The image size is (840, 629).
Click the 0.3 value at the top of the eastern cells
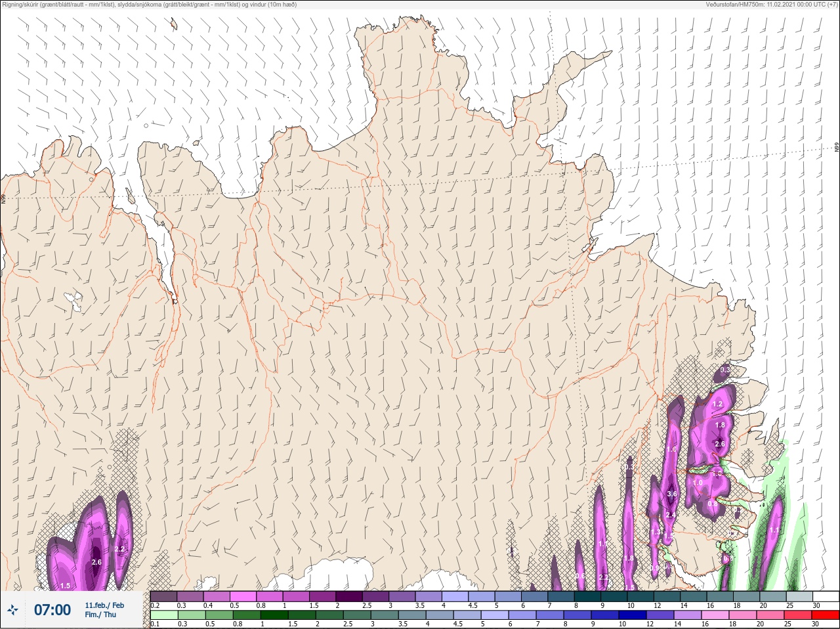coord(725,370)
